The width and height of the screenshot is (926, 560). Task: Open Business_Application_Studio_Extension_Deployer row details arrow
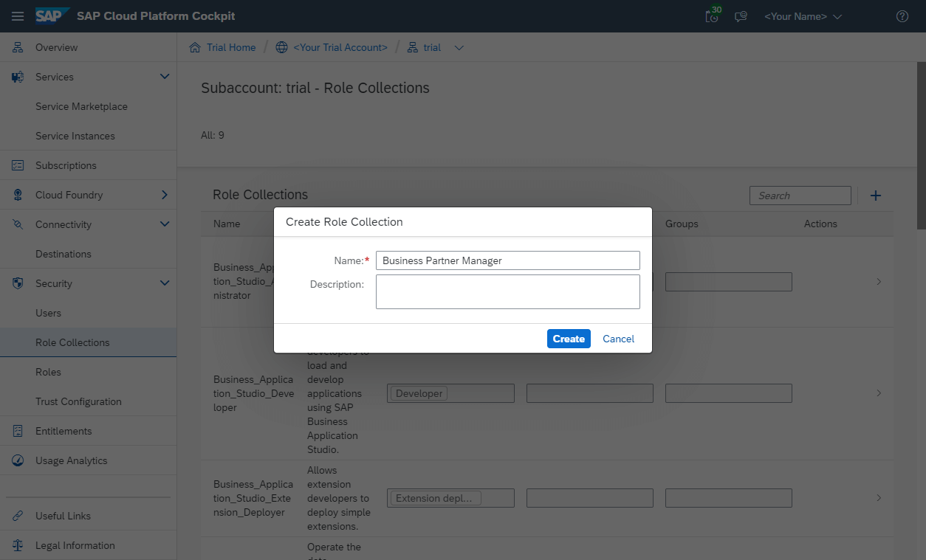879,498
